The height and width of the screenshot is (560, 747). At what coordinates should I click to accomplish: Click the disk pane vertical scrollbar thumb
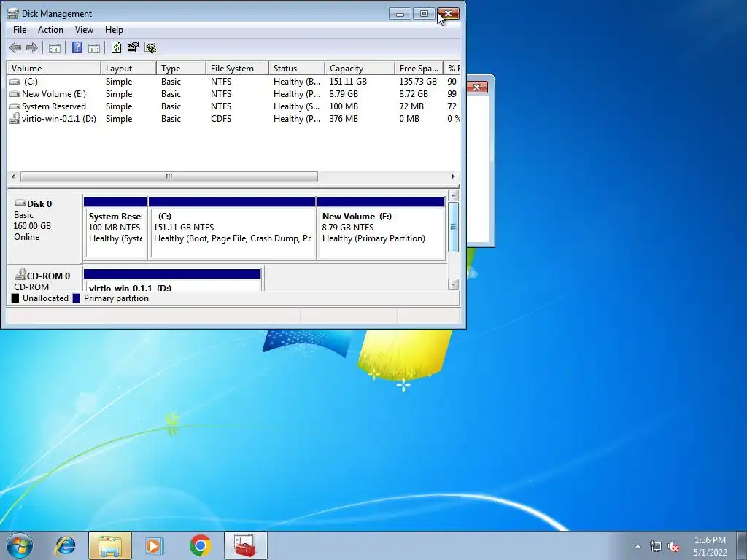tap(453, 227)
